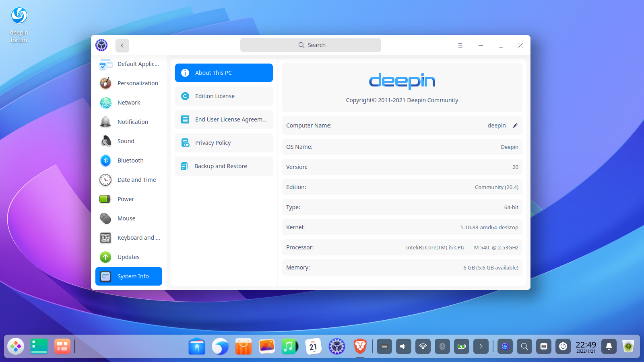Screen dimensions: 644x362
Task: Click the Kernel value "5.10.83-amd64-desktop"
Action: (489, 227)
